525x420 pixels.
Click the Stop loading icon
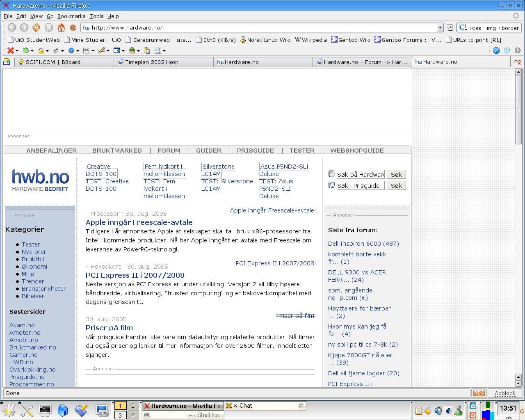(49, 27)
